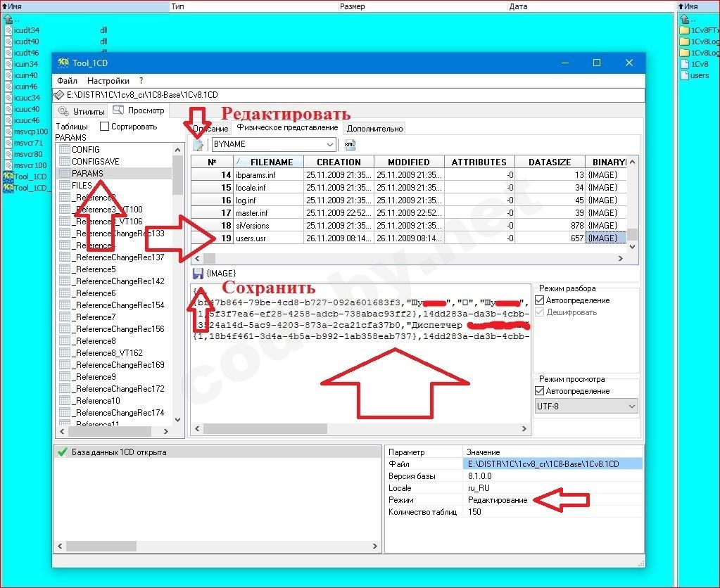Click Tool_1CD file icon in file manager

(8, 177)
